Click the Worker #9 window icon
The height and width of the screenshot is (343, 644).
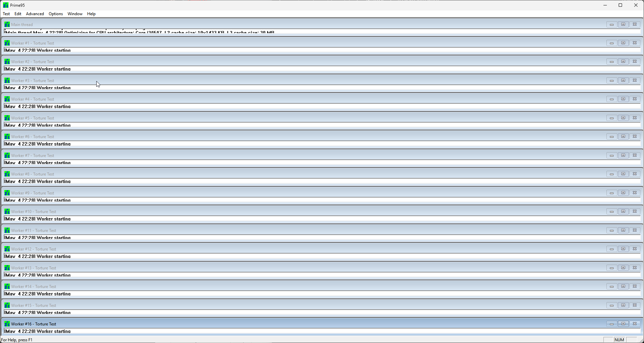[7, 193]
